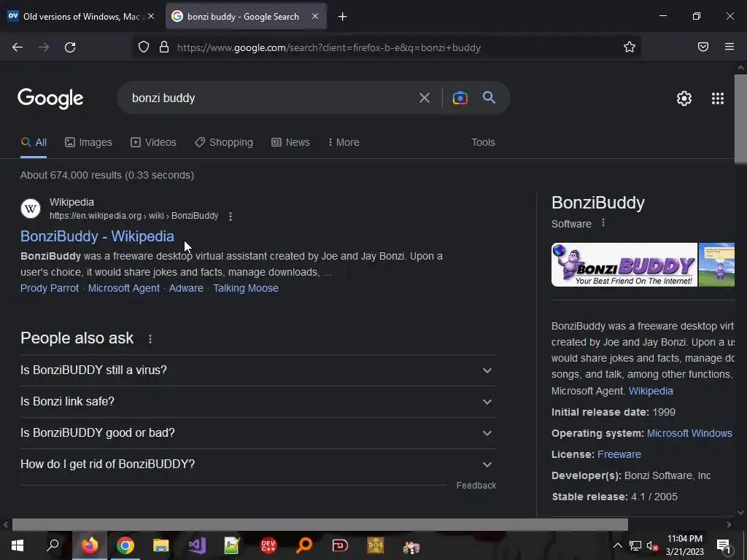Open taskbar search magnifier
747x560 pixels.
click(53, 545)
